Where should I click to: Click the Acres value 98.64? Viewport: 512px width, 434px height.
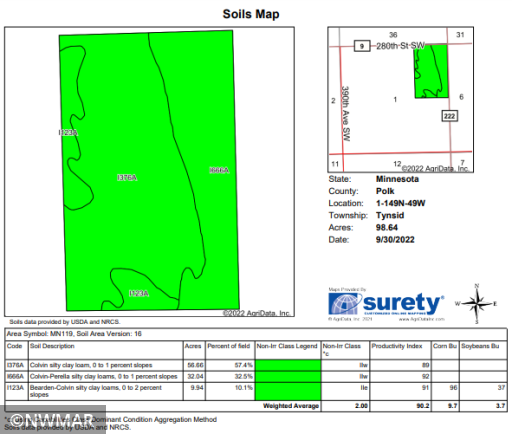[387, 228]
